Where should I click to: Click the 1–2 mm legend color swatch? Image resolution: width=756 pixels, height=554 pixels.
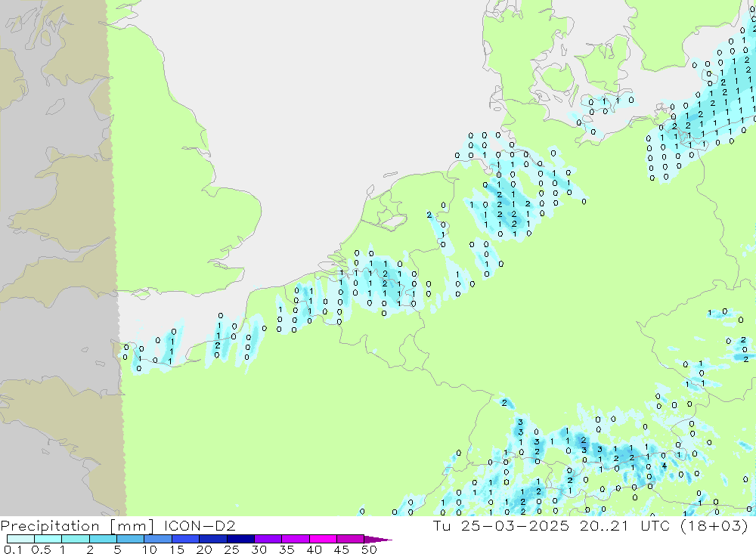pyautogui.click(x=76, y=539)
